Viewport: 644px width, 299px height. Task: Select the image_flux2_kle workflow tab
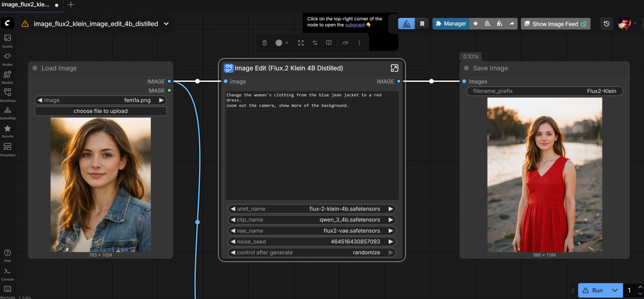(26, 5)
